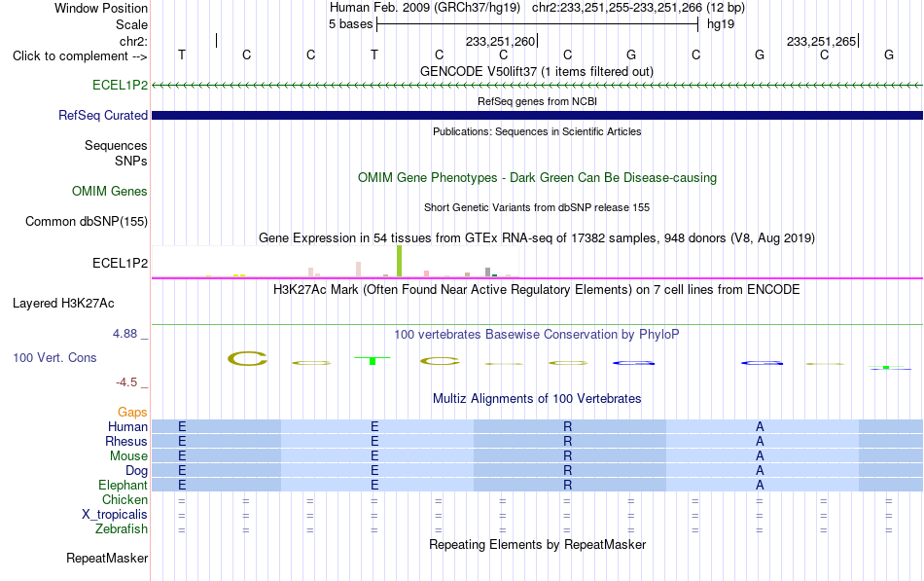Click the -4.5 PhyloP lower scale value
This screenshot has width=924, height=581.
click(x=126, y=382)
